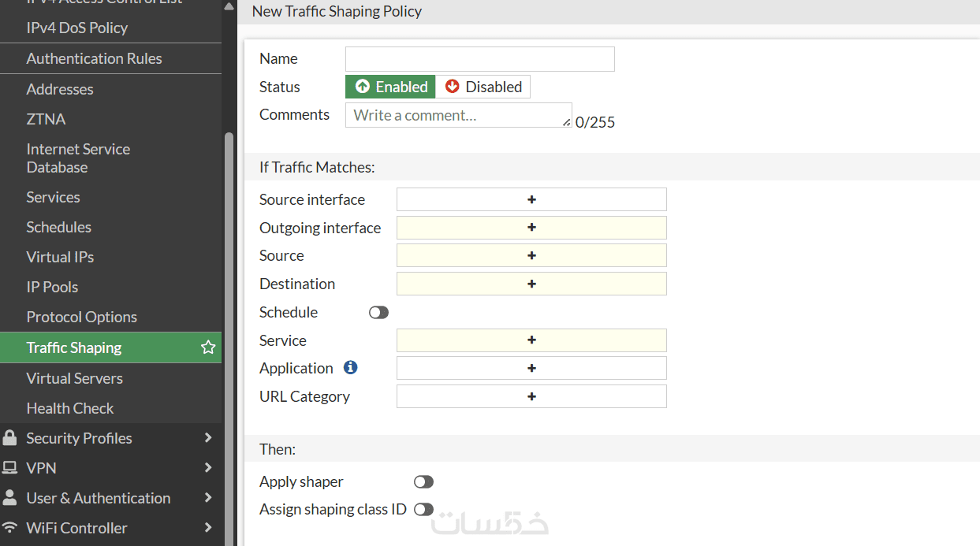
Task: Expand the VPN section chevron
Action: point(208,468)
